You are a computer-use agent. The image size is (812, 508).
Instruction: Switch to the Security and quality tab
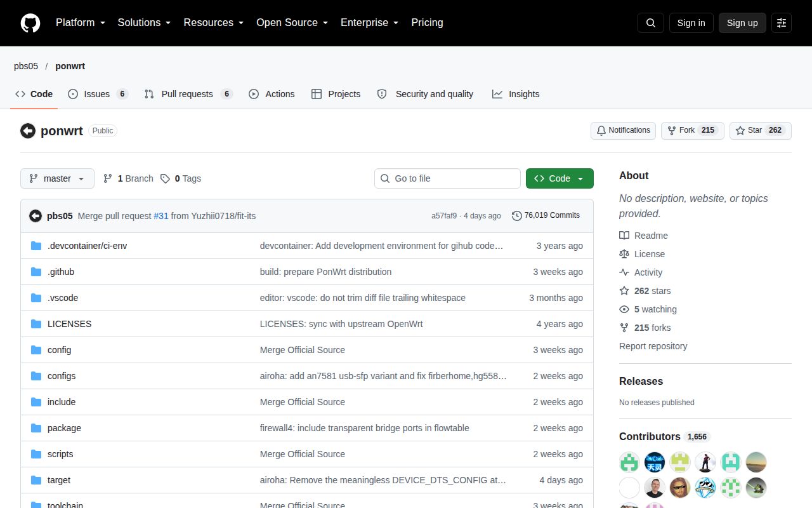tap(425, 94)
